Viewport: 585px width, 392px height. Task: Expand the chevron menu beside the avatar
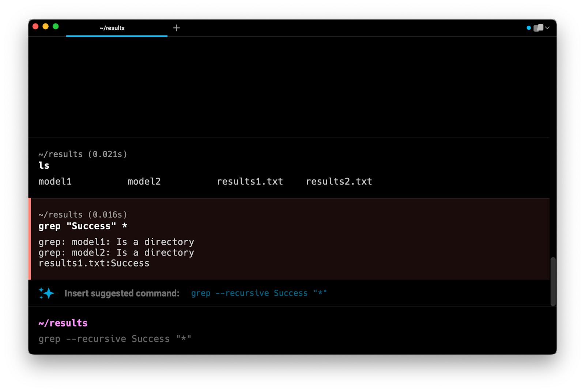coord(547,28)
